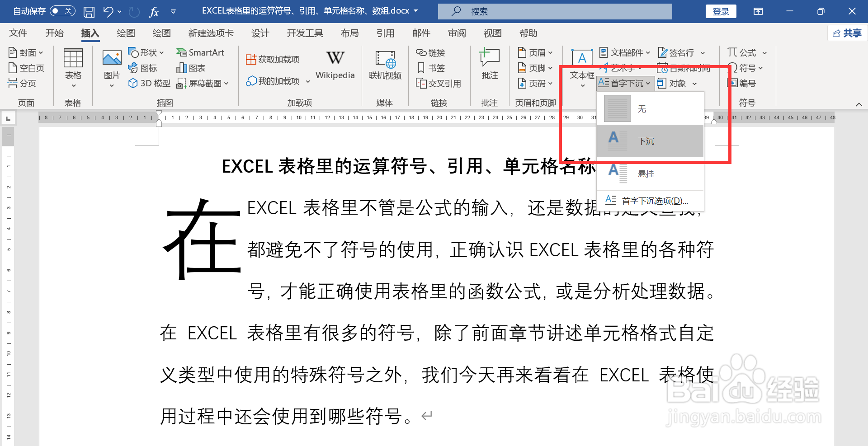Click the Save disk icon

pyautogui.click(x=89, y=11)
